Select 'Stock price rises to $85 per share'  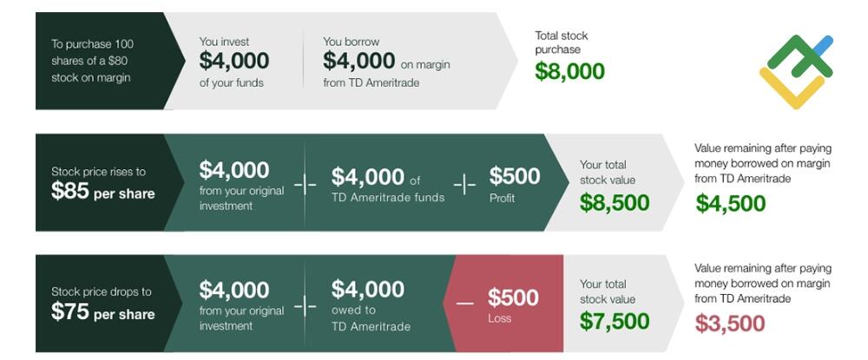pos(102,182)
